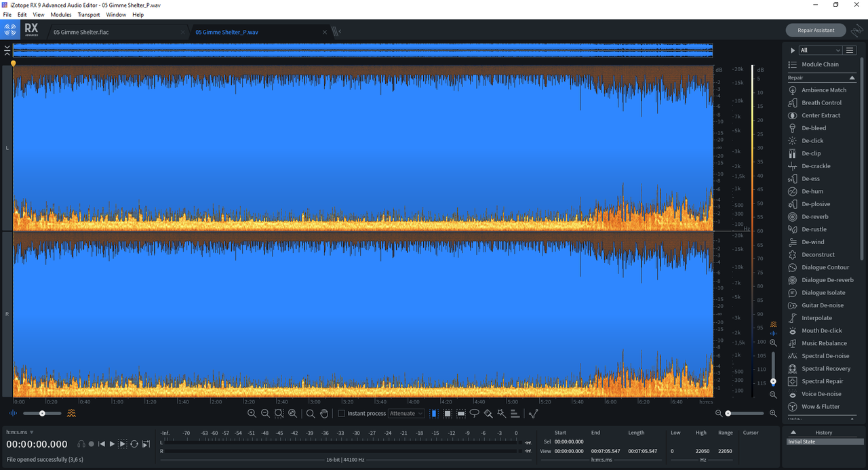Image resolution: width=868 pixels, height=470 pixels.
Task: Toggle the Time selection tool
Action: tap(434, 413)
